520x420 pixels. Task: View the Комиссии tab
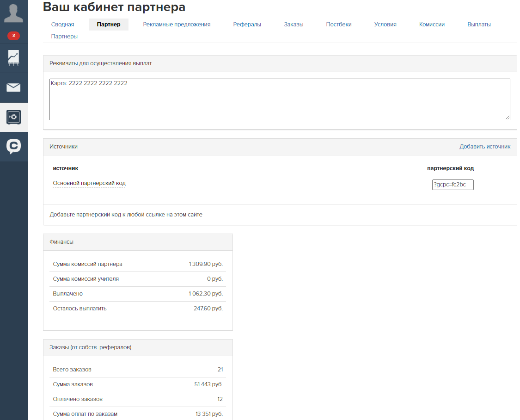[x=432, y=25]
